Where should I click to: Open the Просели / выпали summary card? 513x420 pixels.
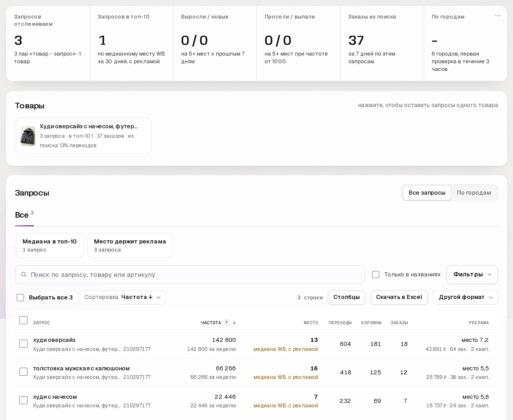point(298,43)
